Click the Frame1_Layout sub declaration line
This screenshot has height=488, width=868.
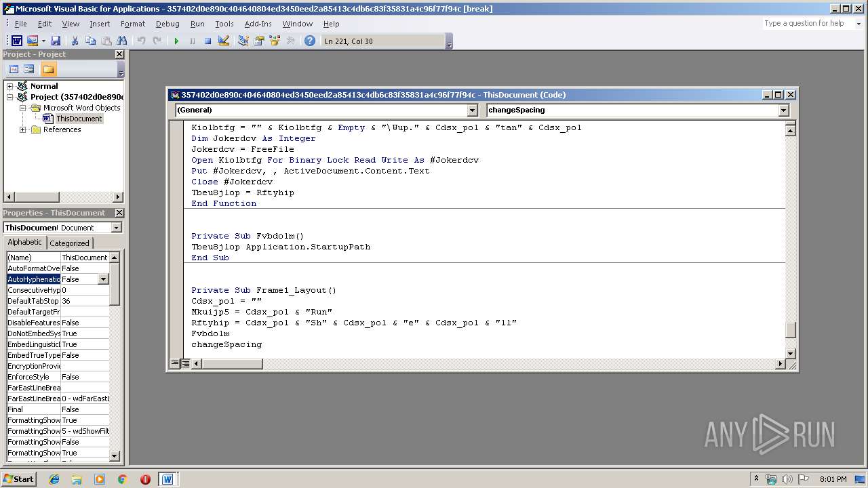click(264, 290)
